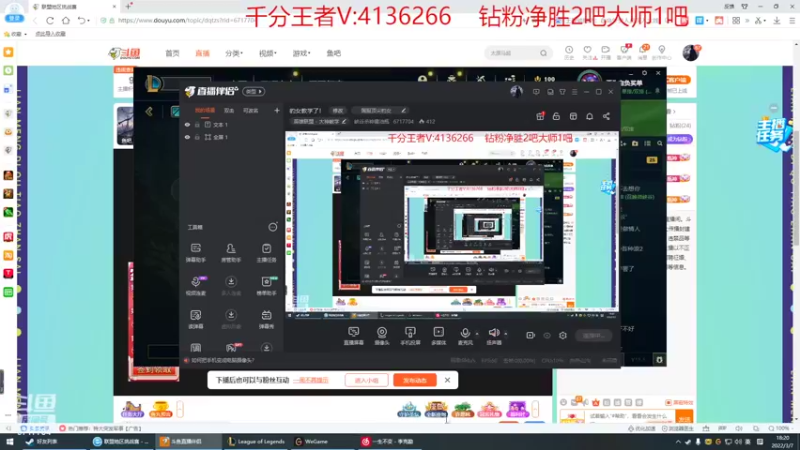Open the 弹幕助手 danmaku assistant tool
800x450 pixels.
(x=195, y=253)
